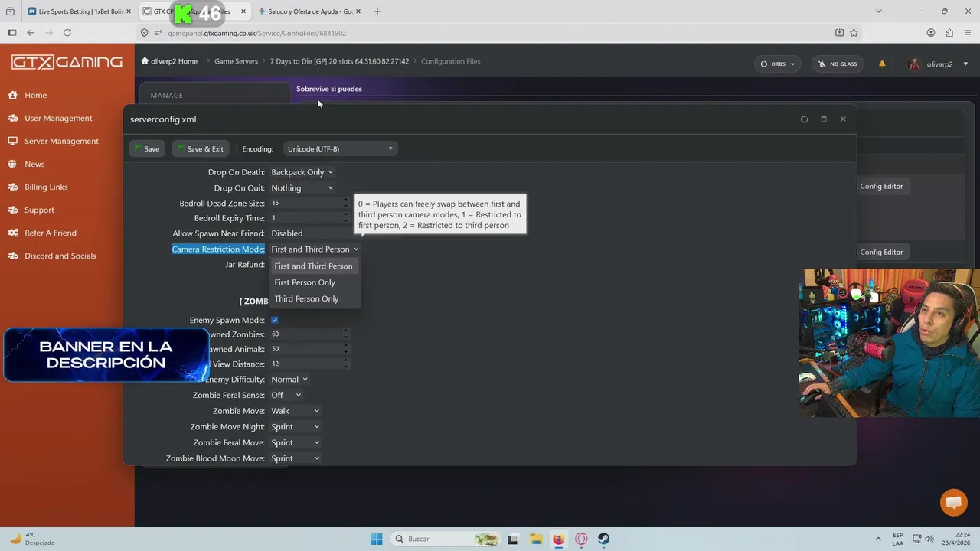Click Save & Exit button
This screenshot has width=980, height=551.
coord(200,148)
